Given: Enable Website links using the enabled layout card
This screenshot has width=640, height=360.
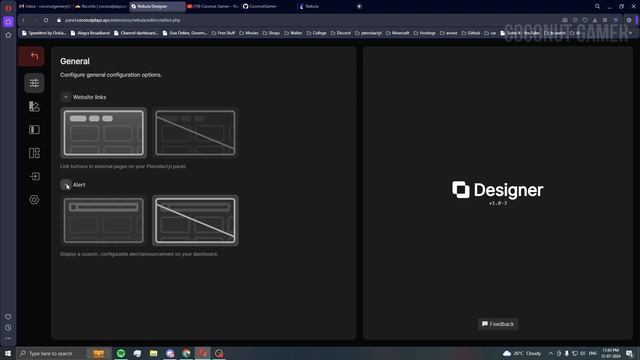Looking at the screenshot, I should pyautogui.click(x=104, y=133).
